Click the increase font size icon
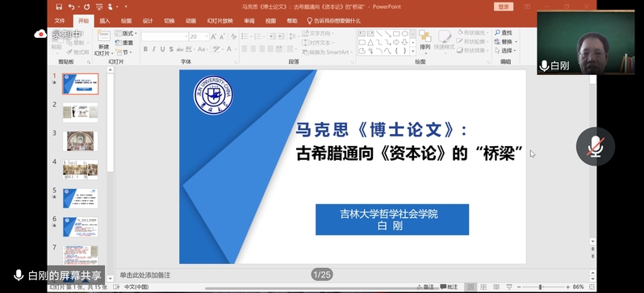This screenshot has height=293, width=644. [x=214, y=36]
